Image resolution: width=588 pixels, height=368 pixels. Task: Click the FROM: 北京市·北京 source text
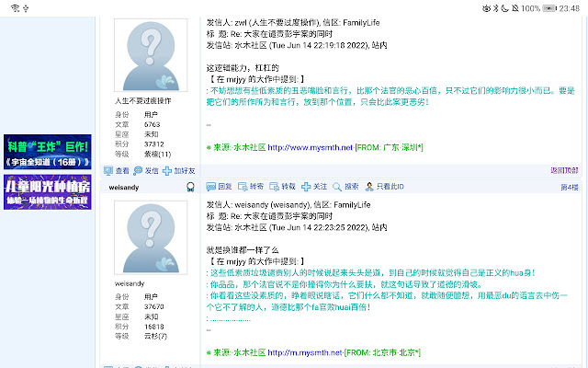[382, 352]
